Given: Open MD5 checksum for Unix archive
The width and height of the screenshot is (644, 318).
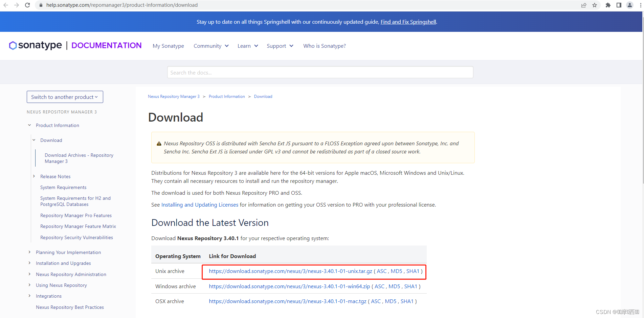Looking at the screenshot, I should [x=396, y=271].
